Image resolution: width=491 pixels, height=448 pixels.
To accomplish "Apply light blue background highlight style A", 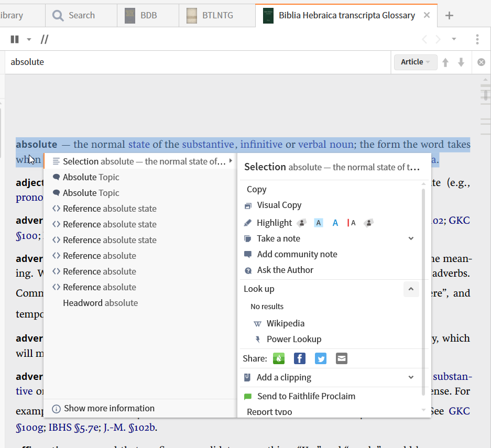I will click(319, 223).
